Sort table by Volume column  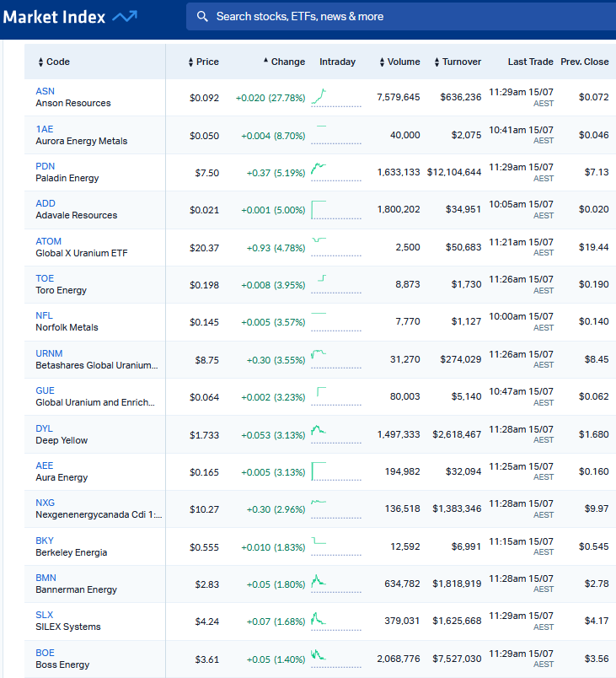pos(399,62)
